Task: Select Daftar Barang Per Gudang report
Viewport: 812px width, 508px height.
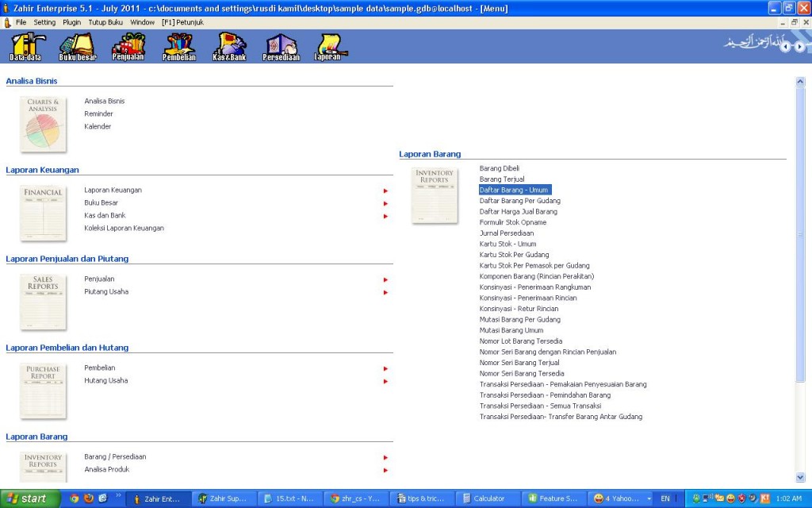Action: click(x=520, y=201)
